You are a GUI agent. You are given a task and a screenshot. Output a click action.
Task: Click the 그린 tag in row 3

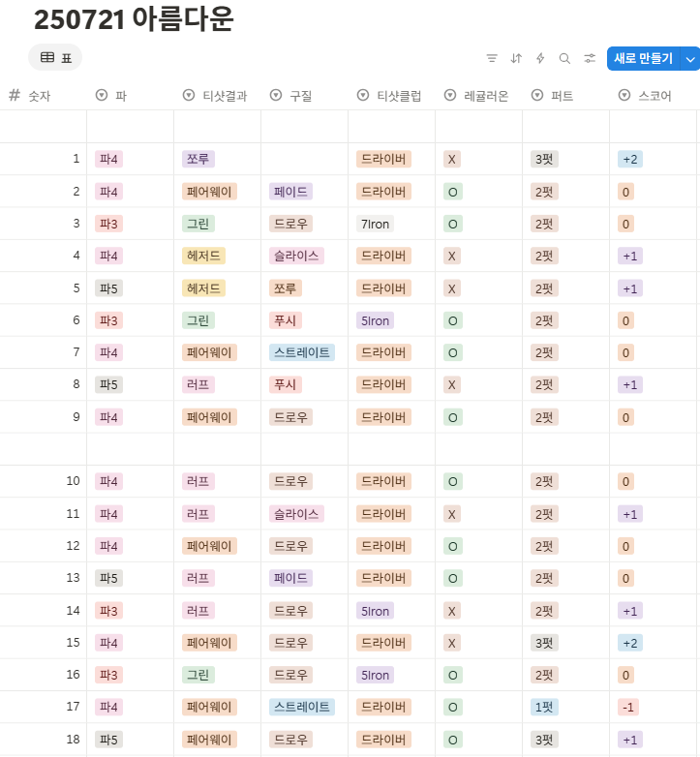pos(198,224)
